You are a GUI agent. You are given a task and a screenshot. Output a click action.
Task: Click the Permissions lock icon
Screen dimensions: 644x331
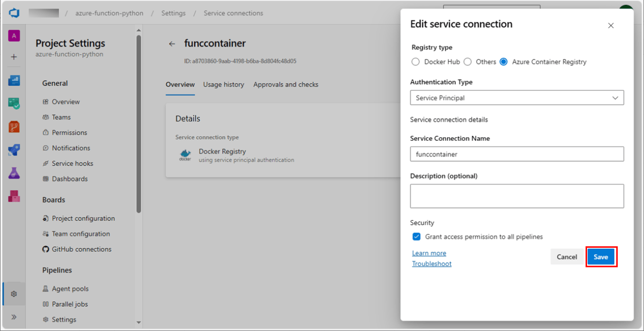pyautogui.click(x=46, y=132)
